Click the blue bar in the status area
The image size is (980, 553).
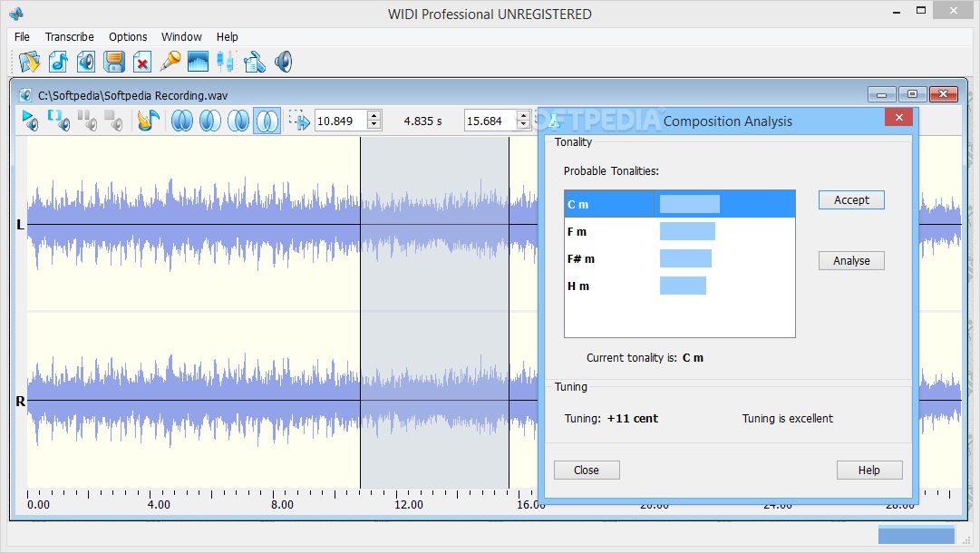[x=917, y=535]
